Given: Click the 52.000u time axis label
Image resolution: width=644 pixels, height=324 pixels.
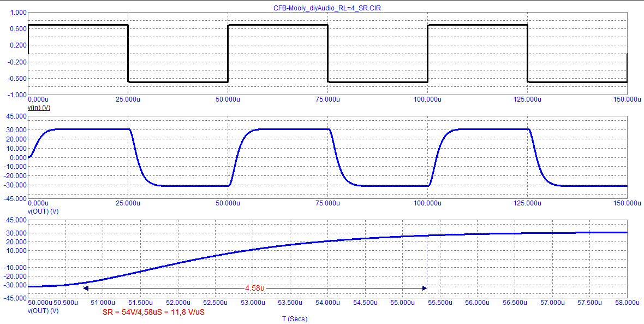Looking at the screenshot, I should coord(178,303).
